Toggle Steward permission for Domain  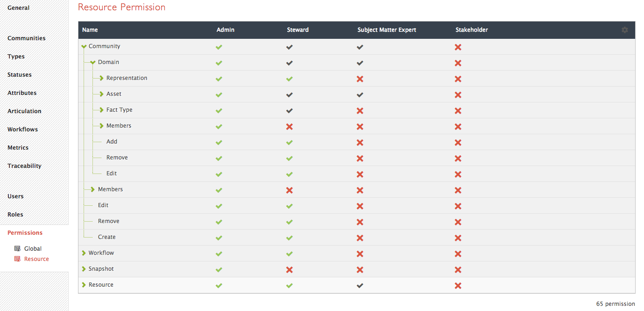click(x=290, y=63)
